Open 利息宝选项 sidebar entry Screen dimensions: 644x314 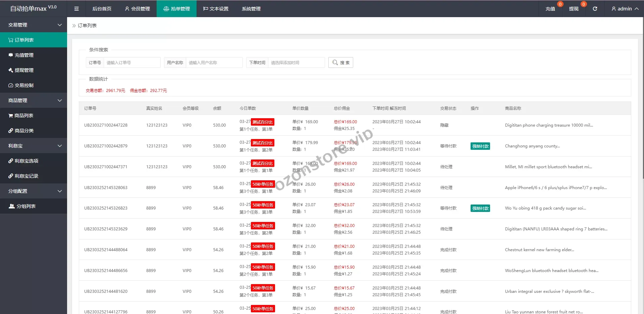coord(26,161)
